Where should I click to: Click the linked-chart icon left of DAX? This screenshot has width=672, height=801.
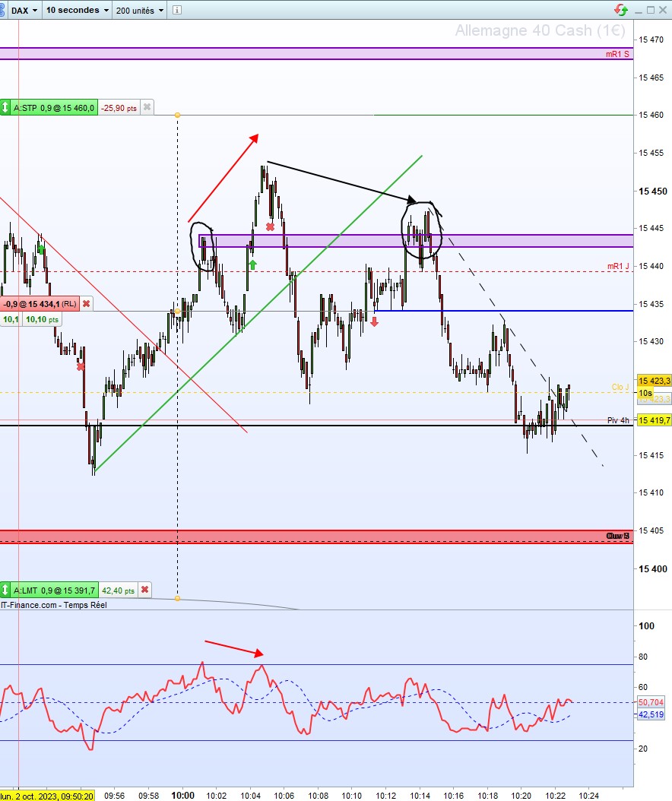(2, 10)
